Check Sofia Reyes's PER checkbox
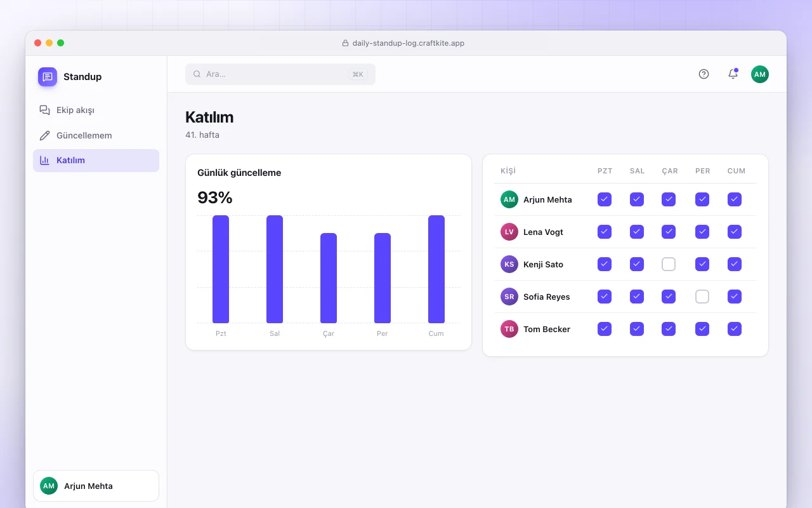Image resolution: width=812 pixels, height=508 pixels. (702, 297)
